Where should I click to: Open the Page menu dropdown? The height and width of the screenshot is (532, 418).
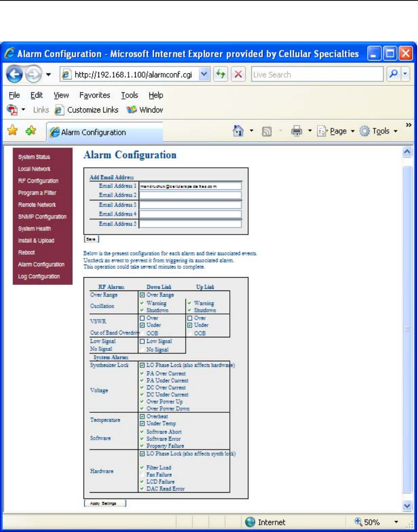tap(335, 131)
